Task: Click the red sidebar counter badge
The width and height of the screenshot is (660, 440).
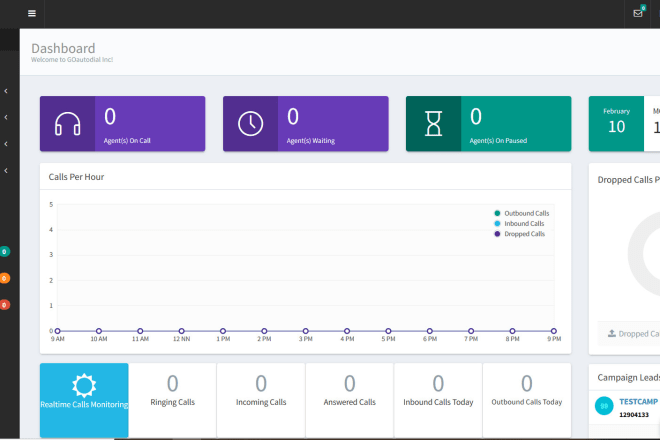Action: (x=4, y=305)
